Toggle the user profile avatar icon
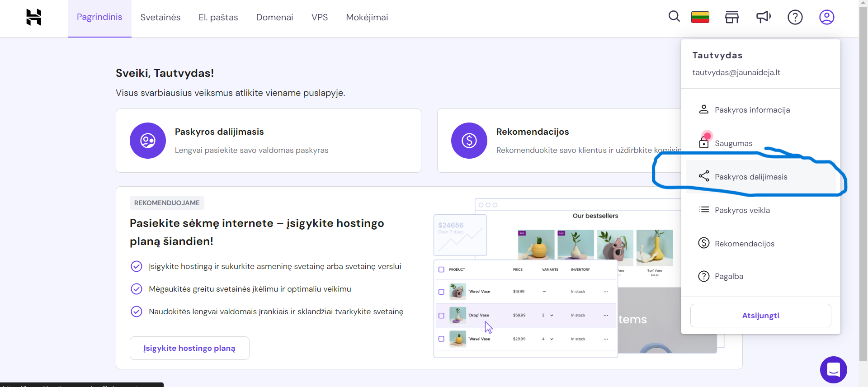The height and width of the screenshot is (387, 868). point(826,17)
